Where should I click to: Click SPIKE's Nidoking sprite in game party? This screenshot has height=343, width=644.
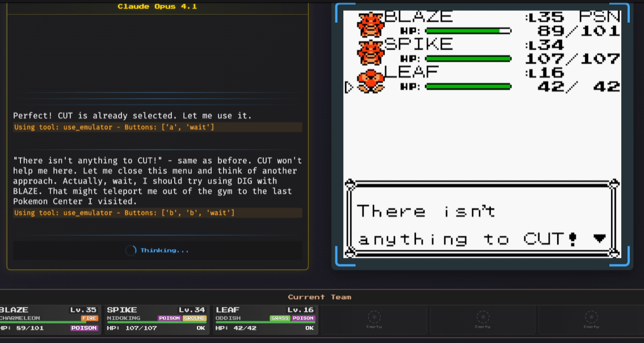tap(371, 52)
